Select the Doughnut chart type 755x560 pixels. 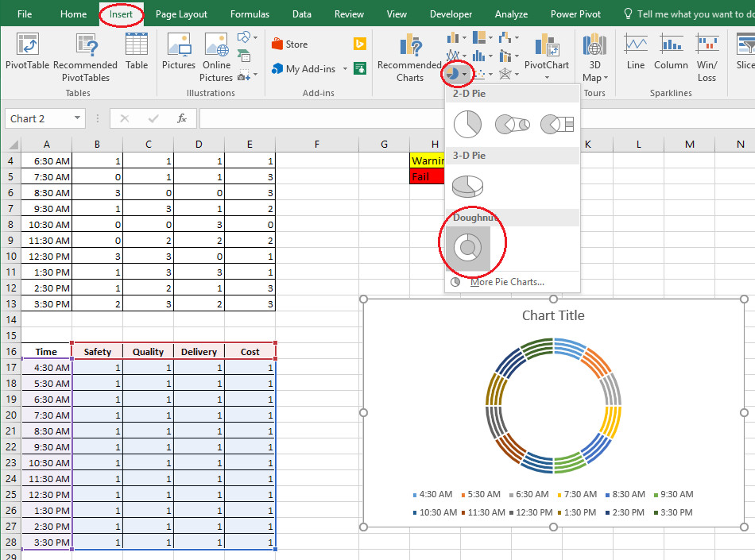(467, 248)
